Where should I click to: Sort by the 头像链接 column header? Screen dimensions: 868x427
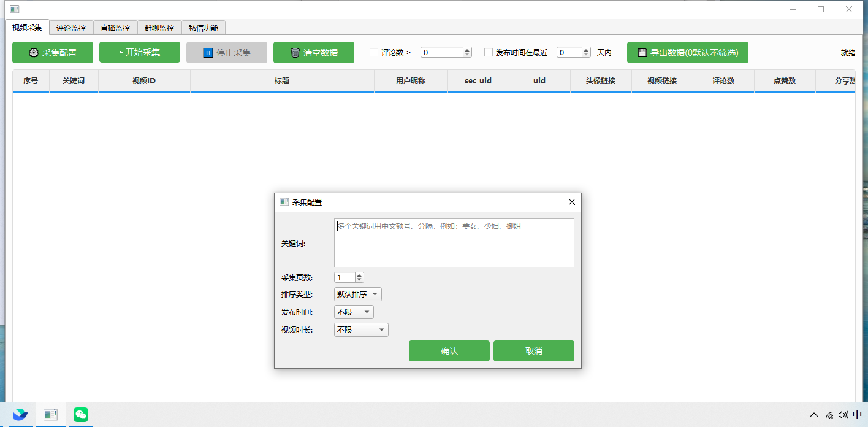[601, 81]
